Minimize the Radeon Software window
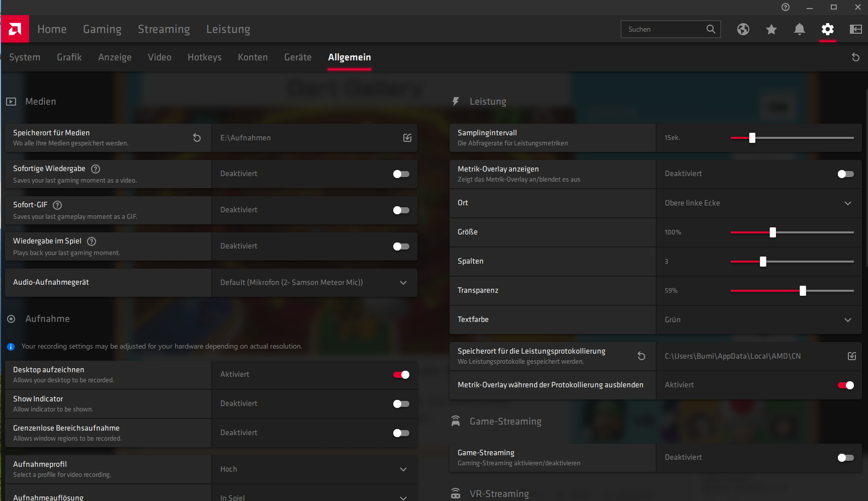Viewport: 868px width, 501px height. point(810,7)
